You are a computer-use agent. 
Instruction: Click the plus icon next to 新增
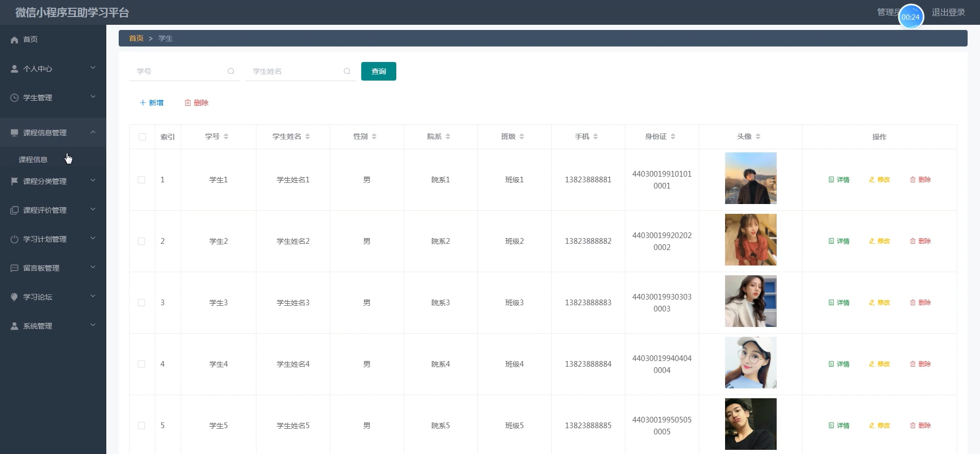click(143, 103)
